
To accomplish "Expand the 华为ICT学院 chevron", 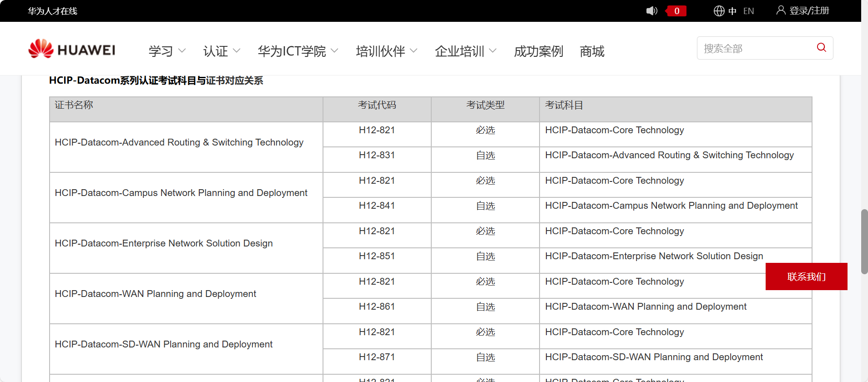I will click(x=334, y=50).
